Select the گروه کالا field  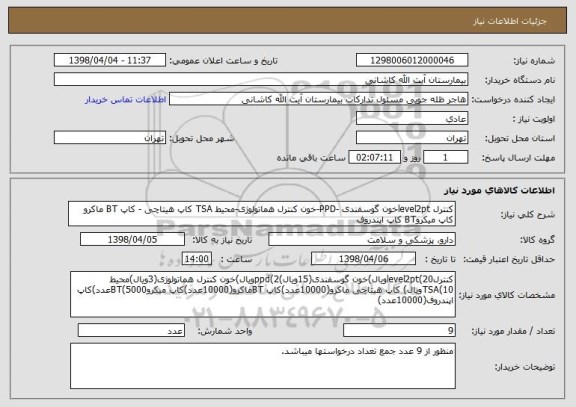(362, 239)
